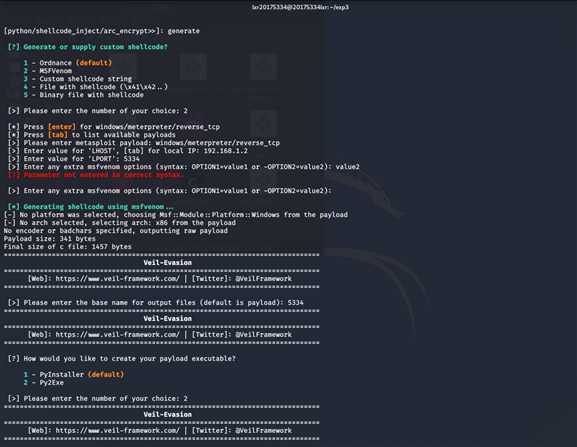Click the option '5 - Binary file with shellcode'

(84, 95)
